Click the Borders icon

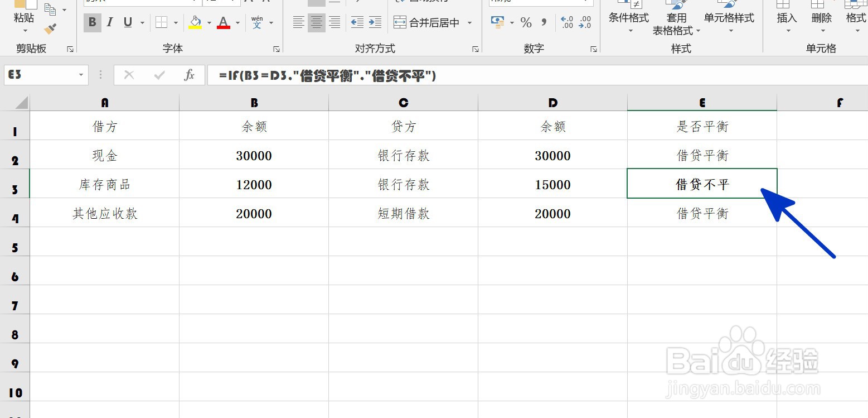[161, 23]
